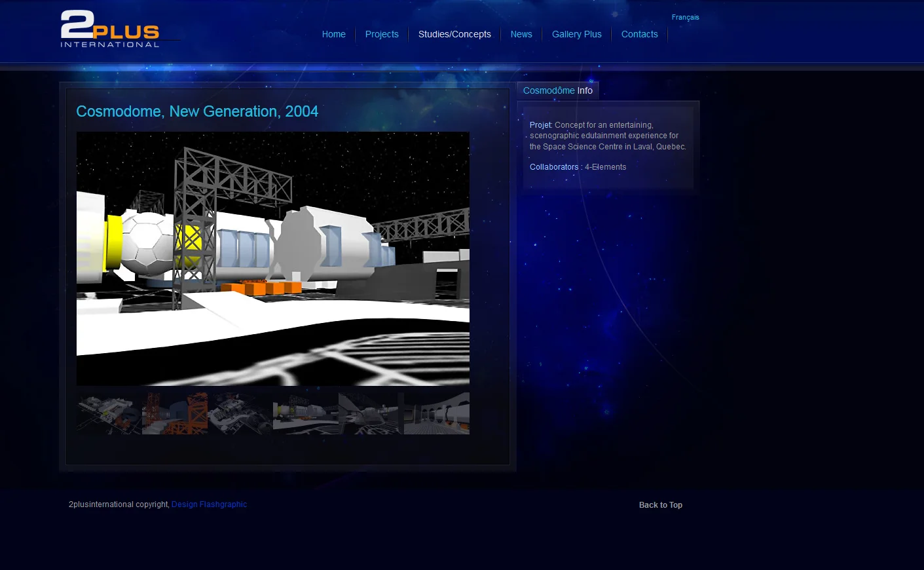
Task: Follow the Design Flashgraphic link
Action: click(x=209, y=504)
